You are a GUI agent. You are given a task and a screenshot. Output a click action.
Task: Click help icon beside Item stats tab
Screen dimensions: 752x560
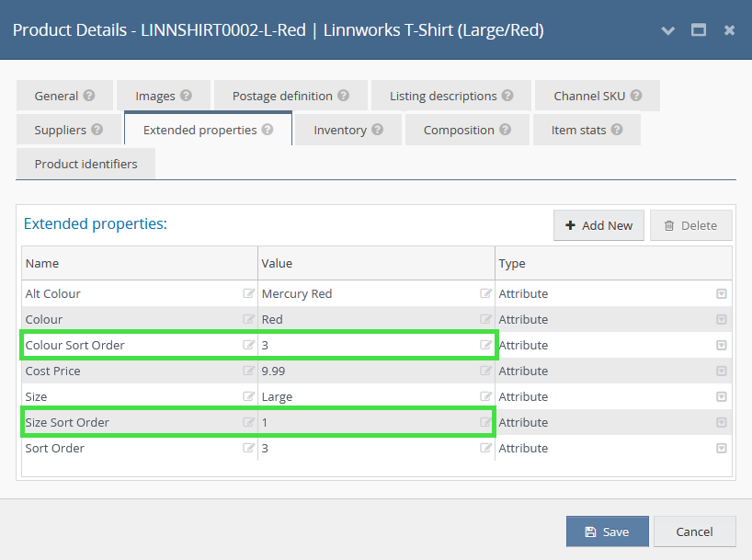coord(617,130)
